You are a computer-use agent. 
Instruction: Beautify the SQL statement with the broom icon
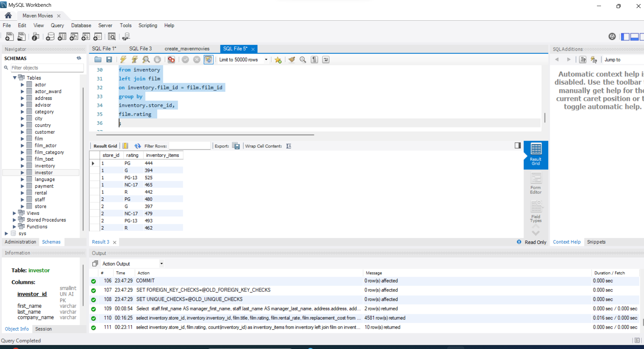292,60
